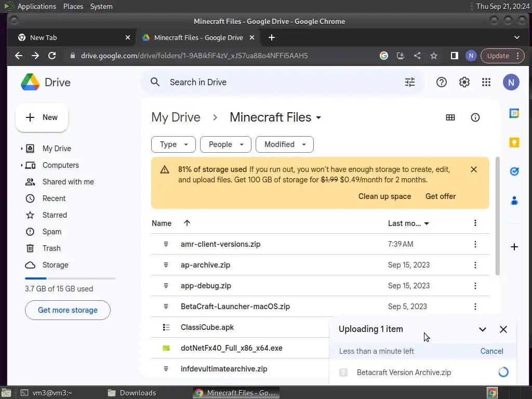Click the New button
This screenshot has width=532, height=399.
pyautogui.click(x=42, y=117)
